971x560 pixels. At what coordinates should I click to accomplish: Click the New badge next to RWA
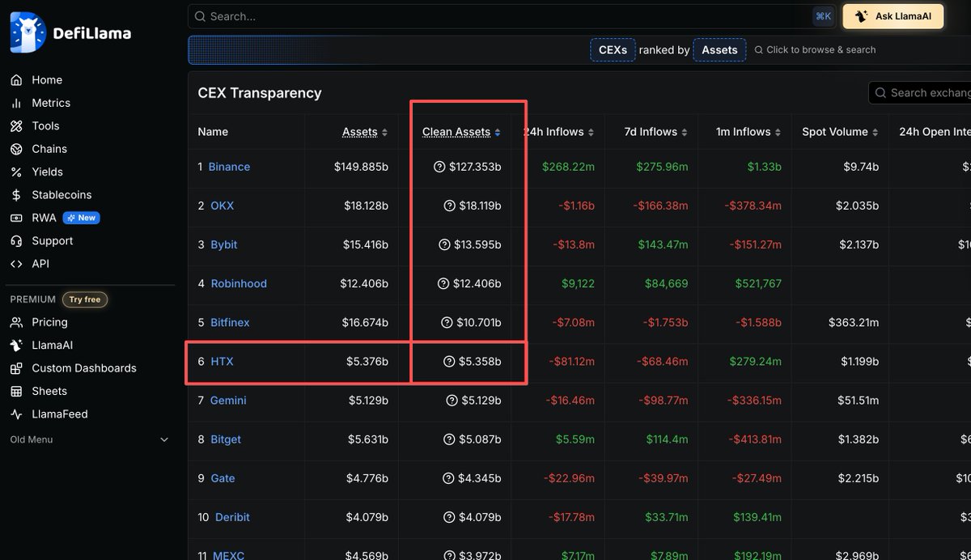coord(81,218)
